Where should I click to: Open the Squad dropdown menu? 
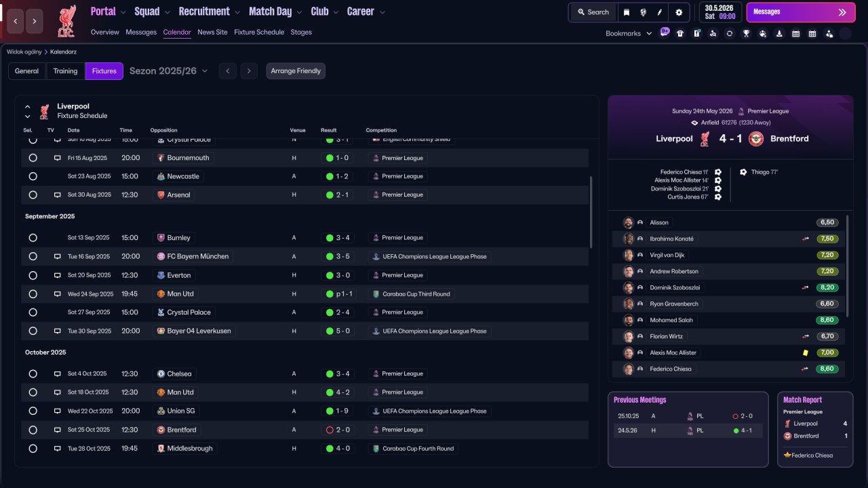coord(152,12)
